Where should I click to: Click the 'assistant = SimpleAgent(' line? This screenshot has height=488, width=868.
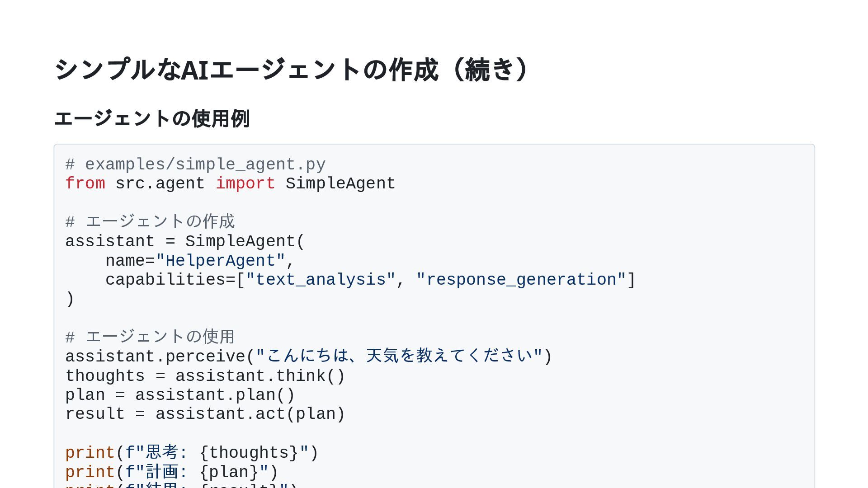(x=185, y=241)
